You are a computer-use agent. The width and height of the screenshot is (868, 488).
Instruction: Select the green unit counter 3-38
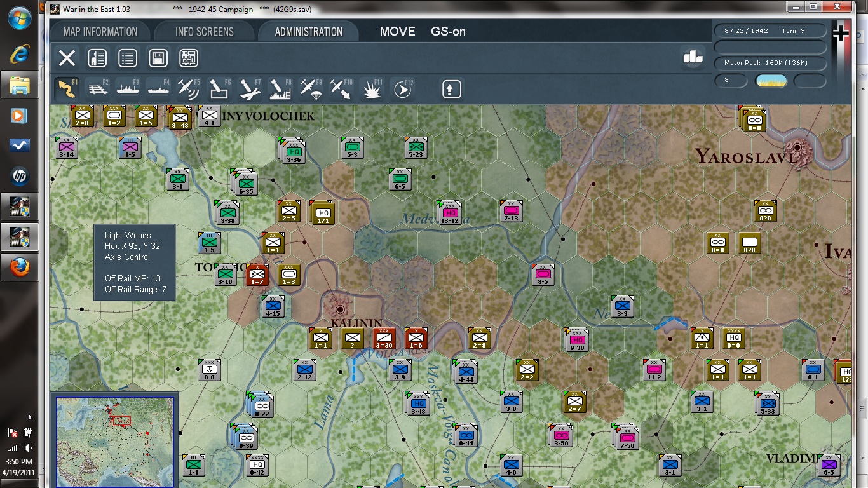coord(227,213)
